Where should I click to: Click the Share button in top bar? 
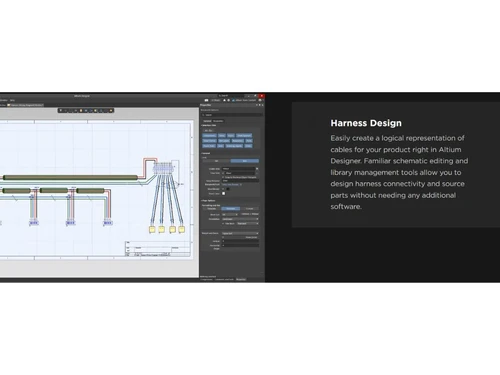(x=215, y=100)
